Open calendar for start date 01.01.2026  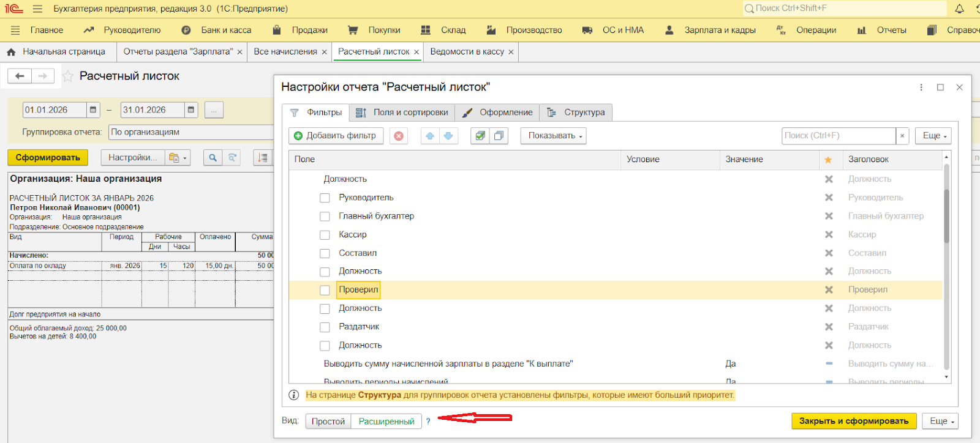click(x=93, y=110)
